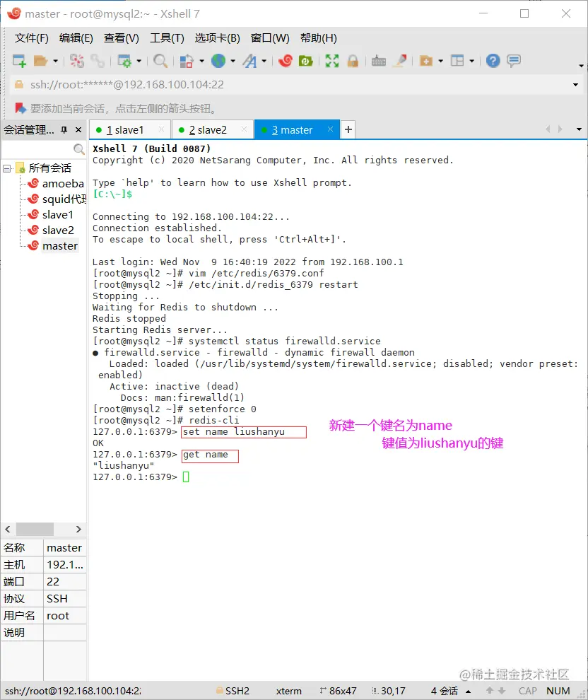The image size is (588, 700).
Task: Close the session manager panel
Action: (78, 129)
